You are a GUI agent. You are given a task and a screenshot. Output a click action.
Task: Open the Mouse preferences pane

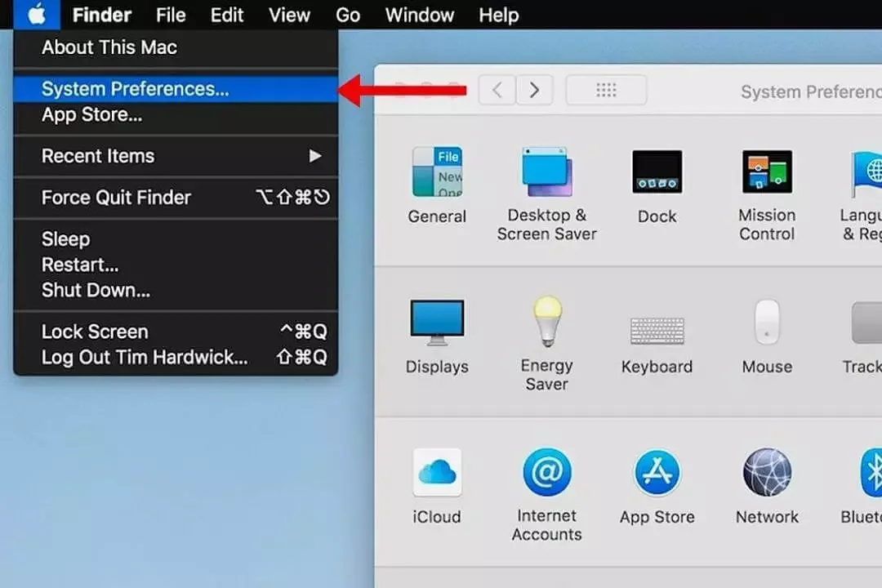(766, 323)
